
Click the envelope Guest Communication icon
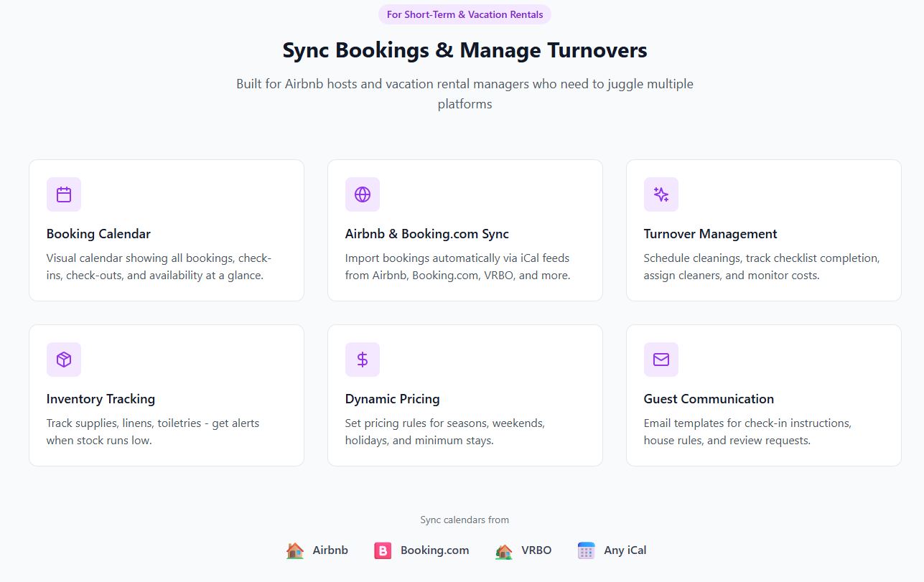[661, 360]
